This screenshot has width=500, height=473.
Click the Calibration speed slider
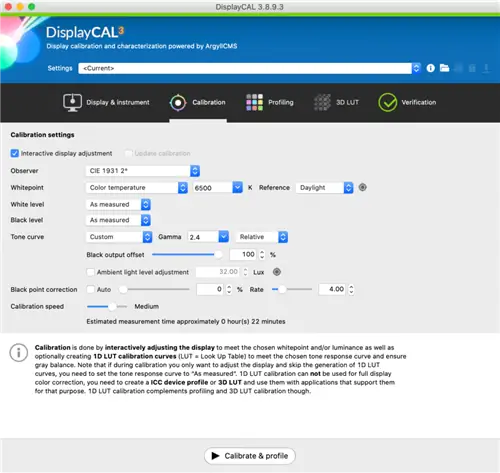pos(107,306)
